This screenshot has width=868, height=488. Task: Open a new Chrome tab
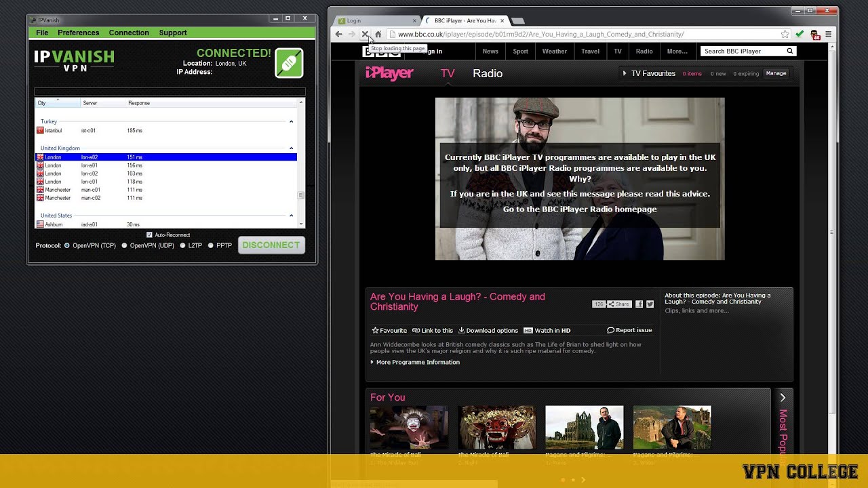[x=517, y=21]
